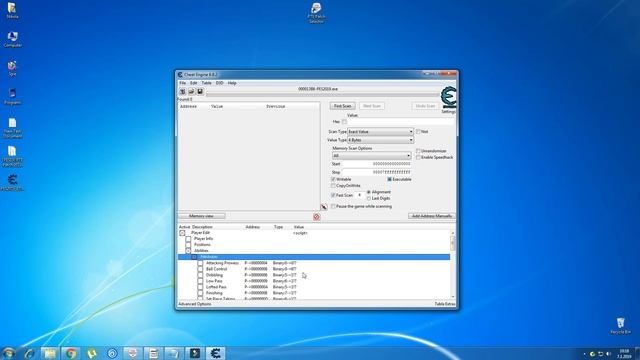Open the Table menu
The height and width of the screenshot is (360, 640).
pyautogui.click(x=207, y=83)
